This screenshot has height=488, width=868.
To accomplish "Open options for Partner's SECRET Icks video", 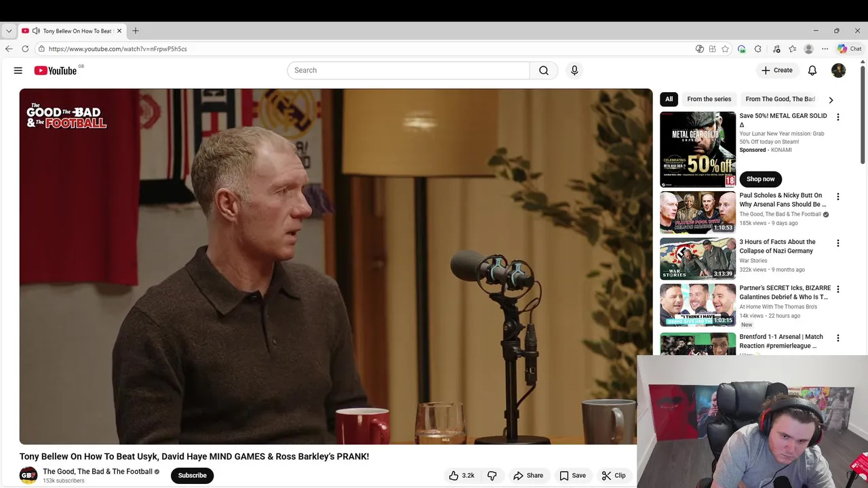I will pyautogui.click(x=838, y=289).
